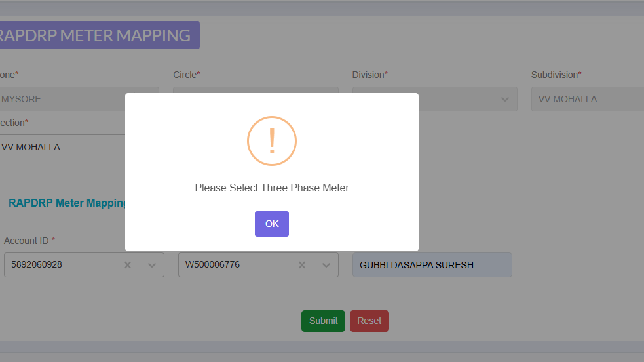This screenshot has width=644, height=362.
Task: Click OK in the warning dialog
Action: pos(272,224)
